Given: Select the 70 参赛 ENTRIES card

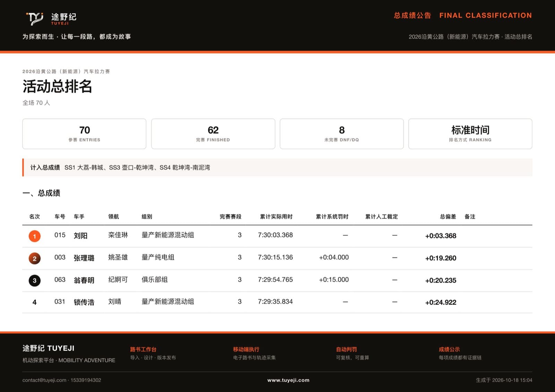Looking at the screenshot, I should point(84,134).
